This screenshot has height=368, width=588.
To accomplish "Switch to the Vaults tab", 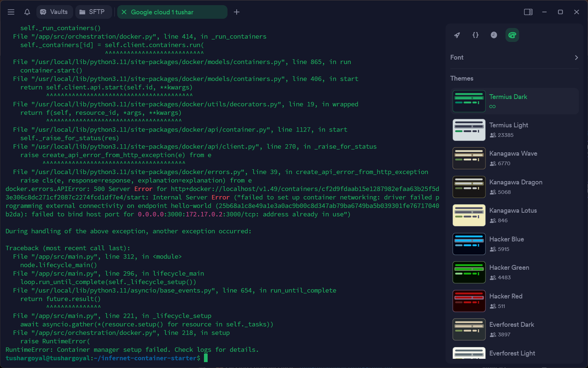I will point(55,12).
